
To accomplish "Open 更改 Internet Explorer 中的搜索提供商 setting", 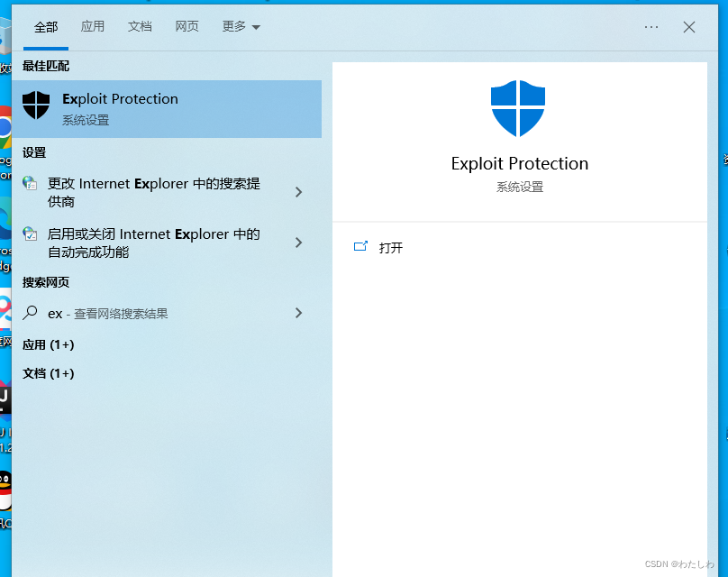I will click(x=153, y=192).
